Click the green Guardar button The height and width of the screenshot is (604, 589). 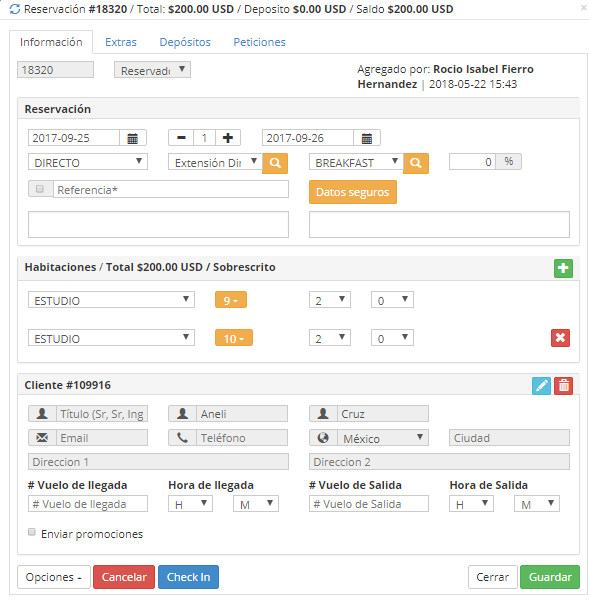click(x=550, y=577)
